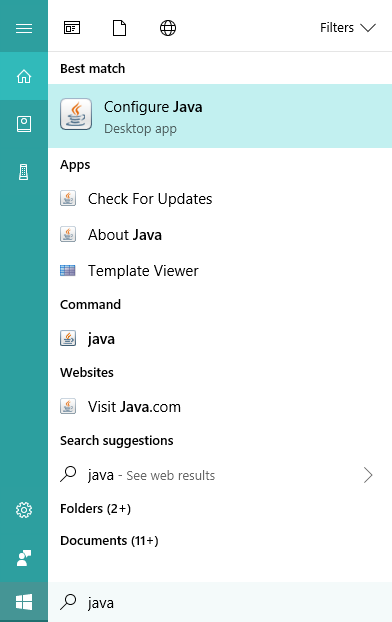Image resolution: width=392 pixels, height=622 pixels.
Task: Click the Devices tower icon in sidebar
Action: [x=24, y=172]
